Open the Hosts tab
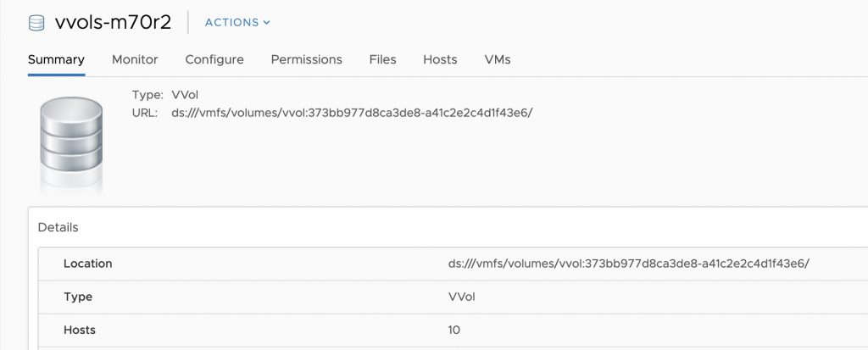This screenshot has width=868, height=350. pyautogui.click(x=440, y=59)
